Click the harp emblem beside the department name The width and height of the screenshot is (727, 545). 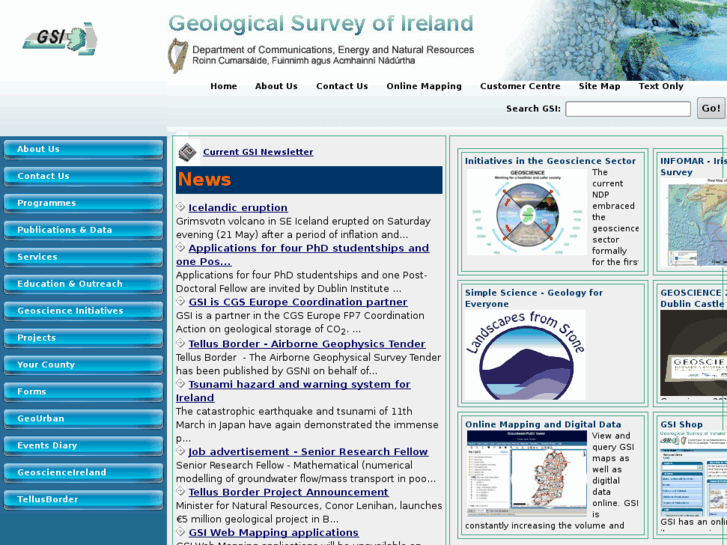coord(178,56)
